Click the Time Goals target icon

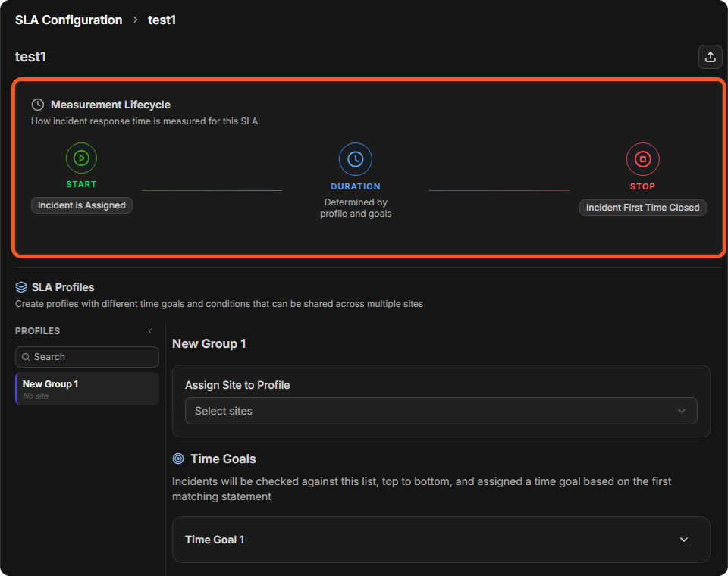tap(178, 459)
